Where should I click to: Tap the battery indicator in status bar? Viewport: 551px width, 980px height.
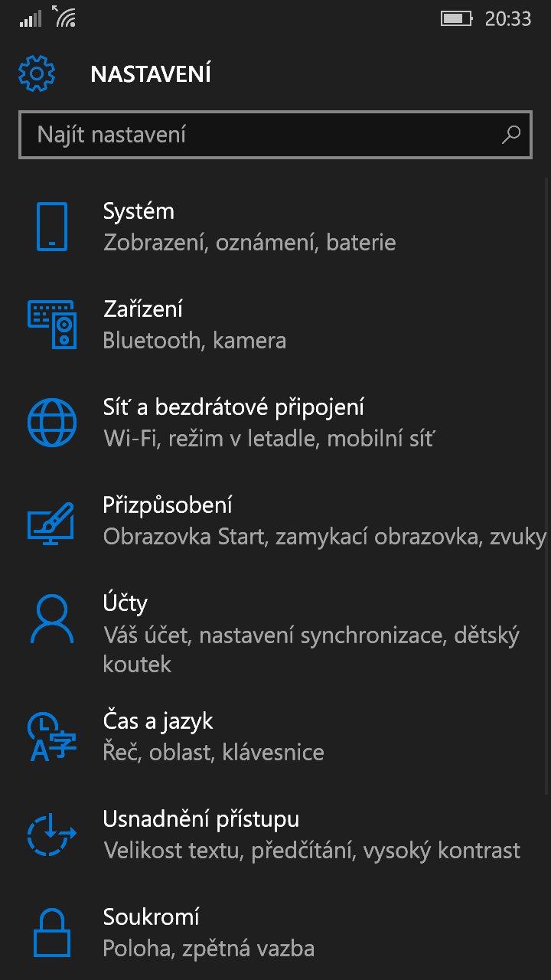click(457, 18)
